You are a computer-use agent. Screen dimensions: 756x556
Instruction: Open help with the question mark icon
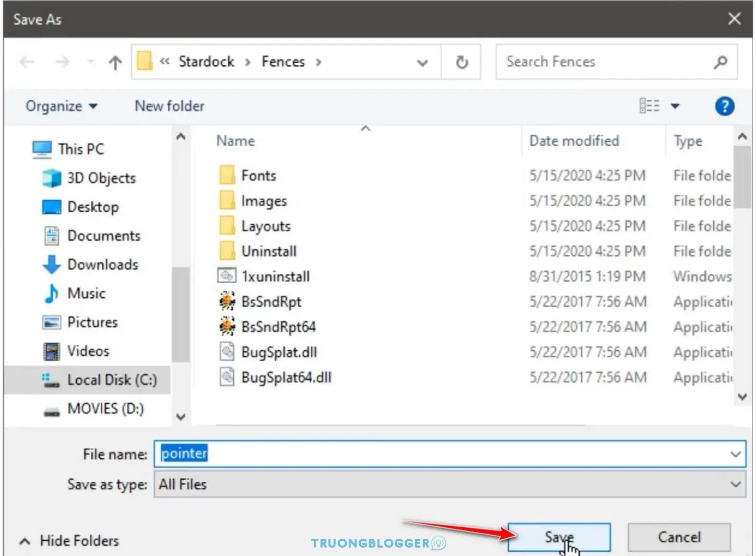[725, 106]
